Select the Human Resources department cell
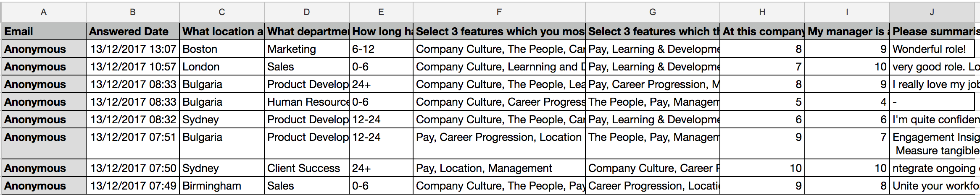The width and height of the screenshot is (980, 195). click(x=307, y=102)
